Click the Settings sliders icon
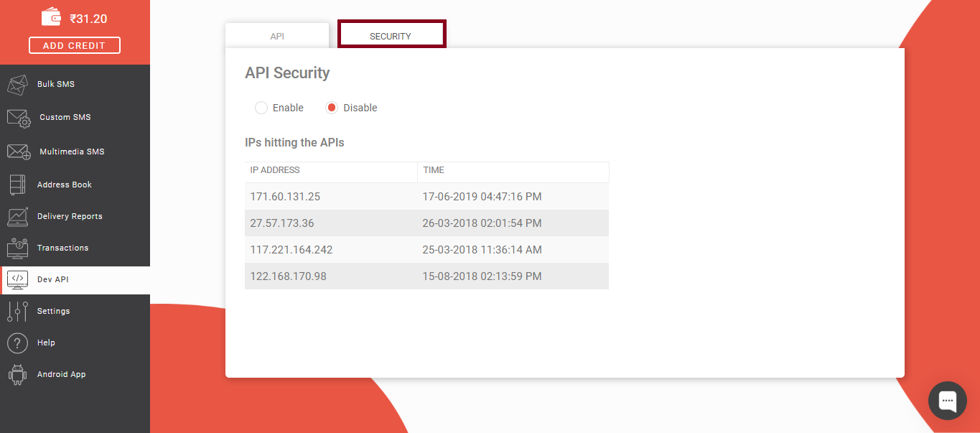980x433 pixels. [17, 311]
